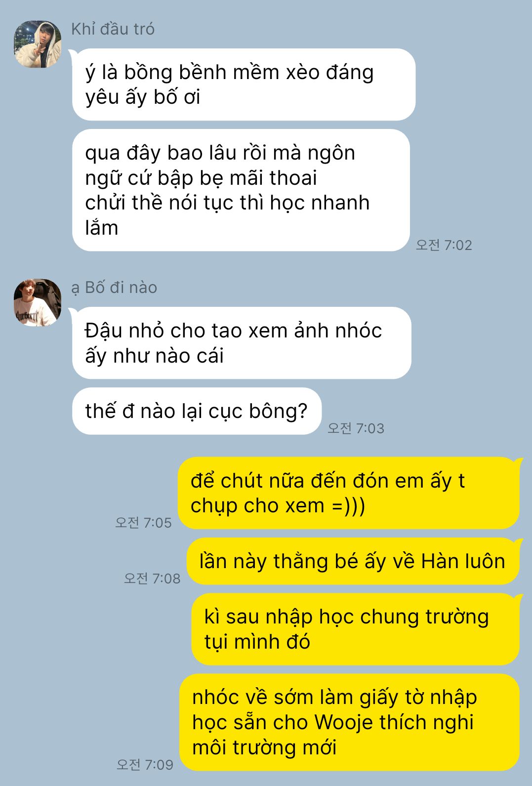Tap the sender name Khỉ đầu tró
Screen dimensions: 532x786
[x=113, y=29]
